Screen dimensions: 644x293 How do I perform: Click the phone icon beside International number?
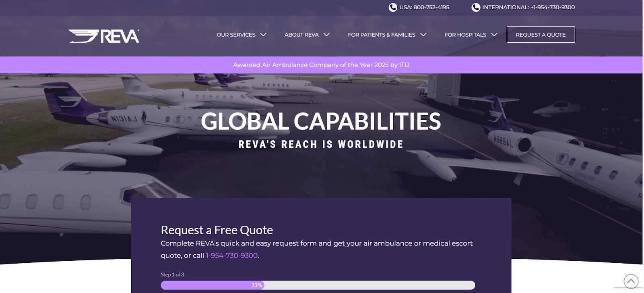[476, 7]
